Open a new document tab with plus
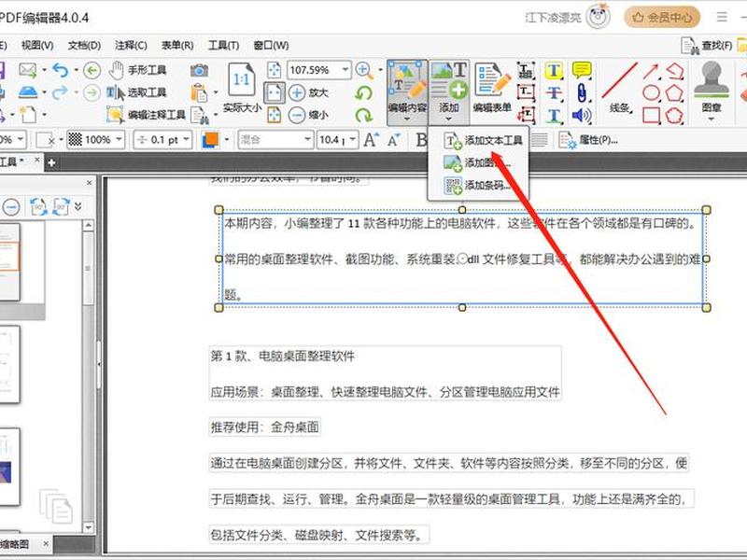The width and height of the screenshot is (747, 560). pyautogui.click(x=51, y=162)
